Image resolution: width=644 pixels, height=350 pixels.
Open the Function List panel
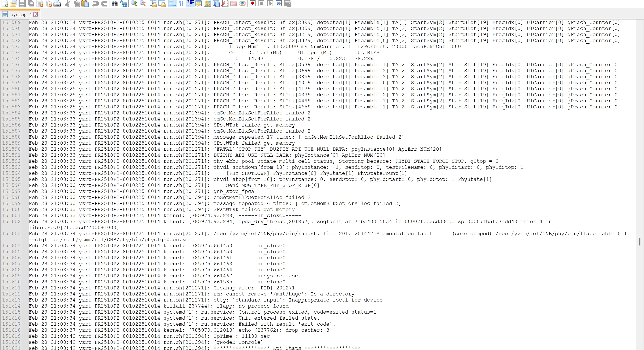(225, 4)
